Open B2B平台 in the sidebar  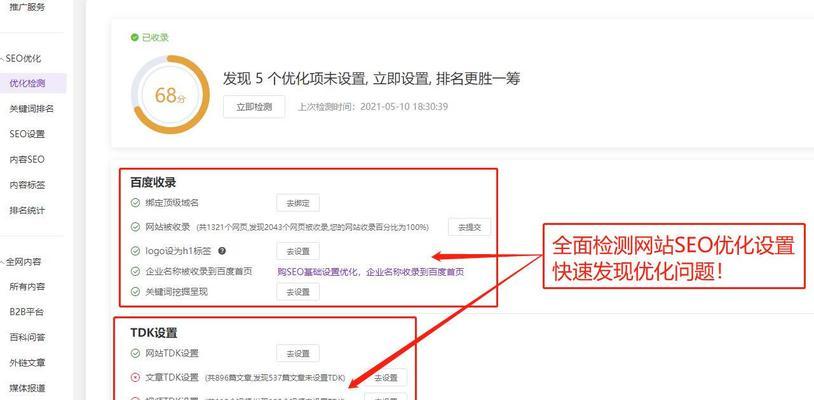(26, 312)
